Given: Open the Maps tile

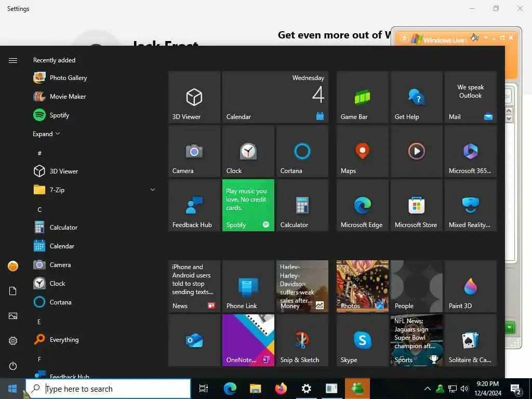Looking at the screenshot, I should (362, 151).
